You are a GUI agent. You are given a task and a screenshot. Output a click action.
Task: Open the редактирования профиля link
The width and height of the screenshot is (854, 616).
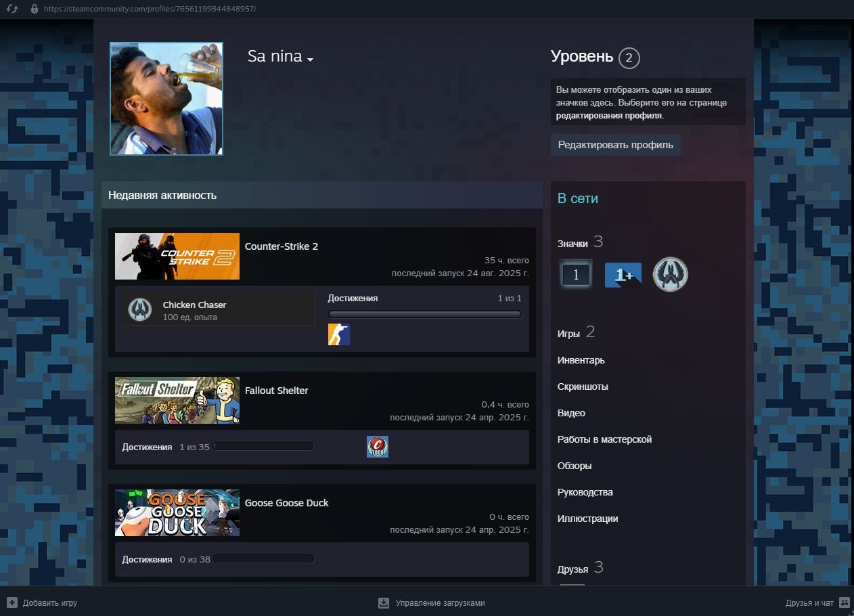pyautogui.click(x=609, y=116)
